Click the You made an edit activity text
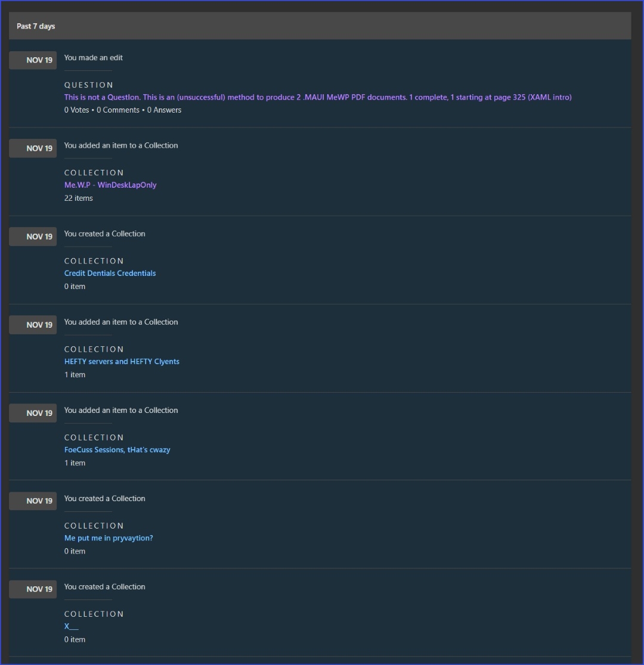This screenshot has height=665, width=644. click(93, 57)
